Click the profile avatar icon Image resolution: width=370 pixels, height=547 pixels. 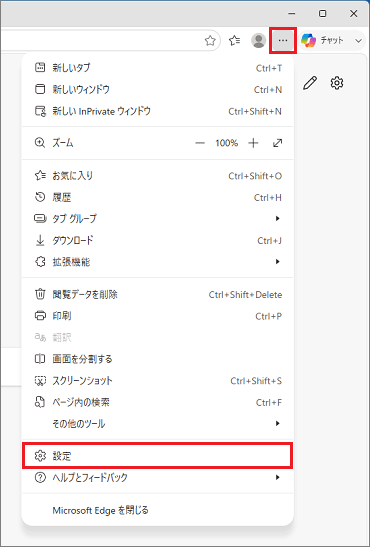point(258,41)
